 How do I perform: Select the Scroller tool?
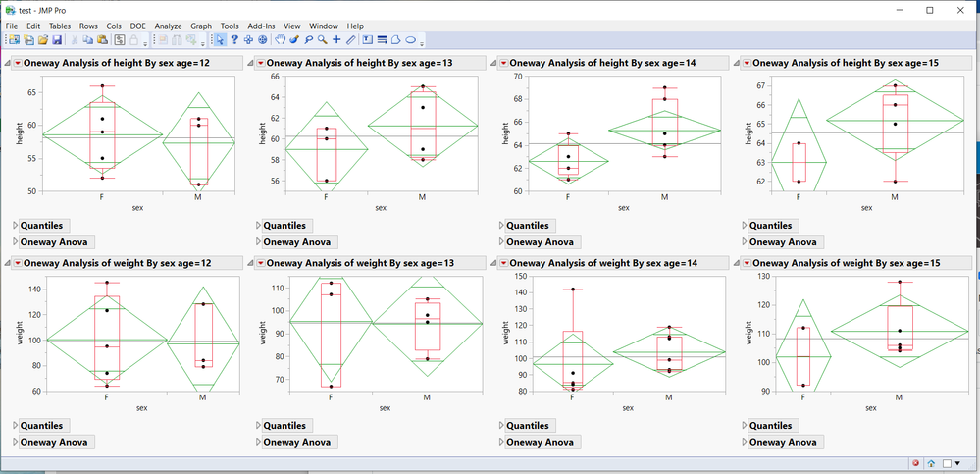(x=263, y=40)
